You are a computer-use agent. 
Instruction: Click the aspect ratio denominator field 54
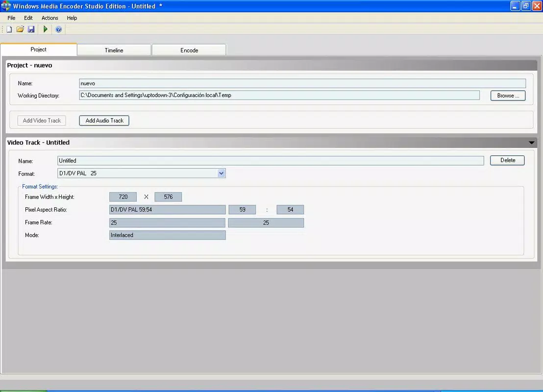click(290, 210)
